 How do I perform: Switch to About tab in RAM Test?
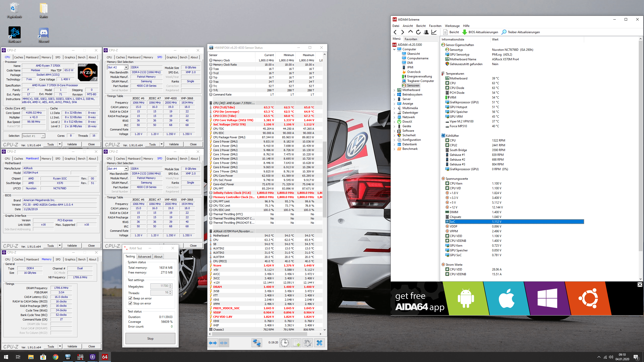[x=158, y=257]
